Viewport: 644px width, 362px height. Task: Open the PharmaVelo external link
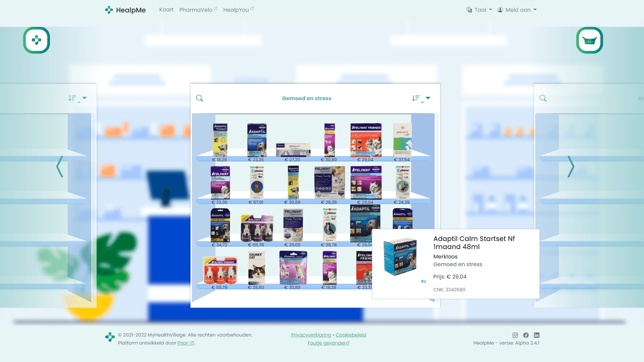pyautogui.click(x=198, y=10)
